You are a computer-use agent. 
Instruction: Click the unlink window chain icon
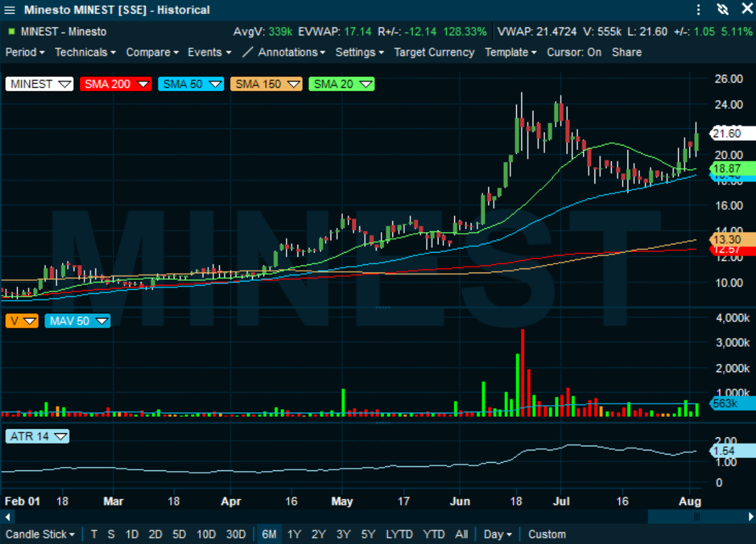[722, 10]
